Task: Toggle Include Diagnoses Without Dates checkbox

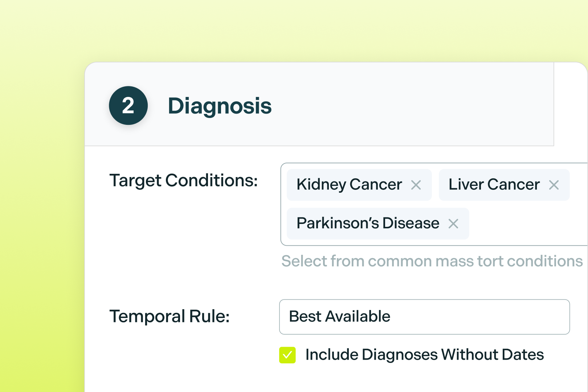Action: (287, 355)
